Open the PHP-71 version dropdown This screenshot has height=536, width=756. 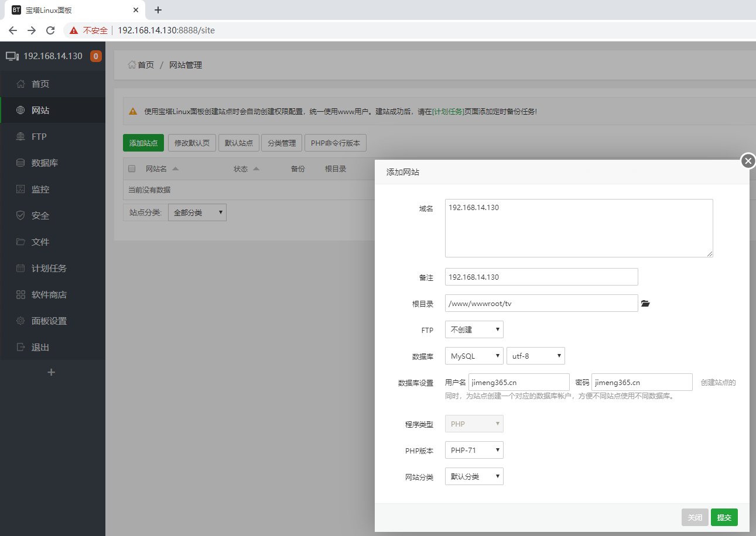[474, 451]
